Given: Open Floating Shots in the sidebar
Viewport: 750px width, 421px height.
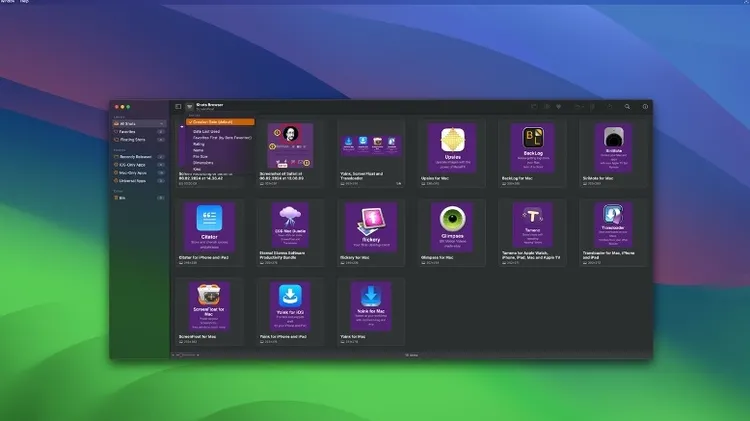Looking at the screenshot, I should (x=132, y=138).
